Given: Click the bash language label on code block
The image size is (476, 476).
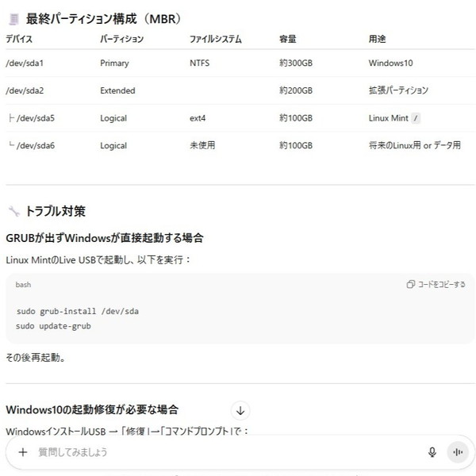Looking at the screenshot, I should pos(24,284).
